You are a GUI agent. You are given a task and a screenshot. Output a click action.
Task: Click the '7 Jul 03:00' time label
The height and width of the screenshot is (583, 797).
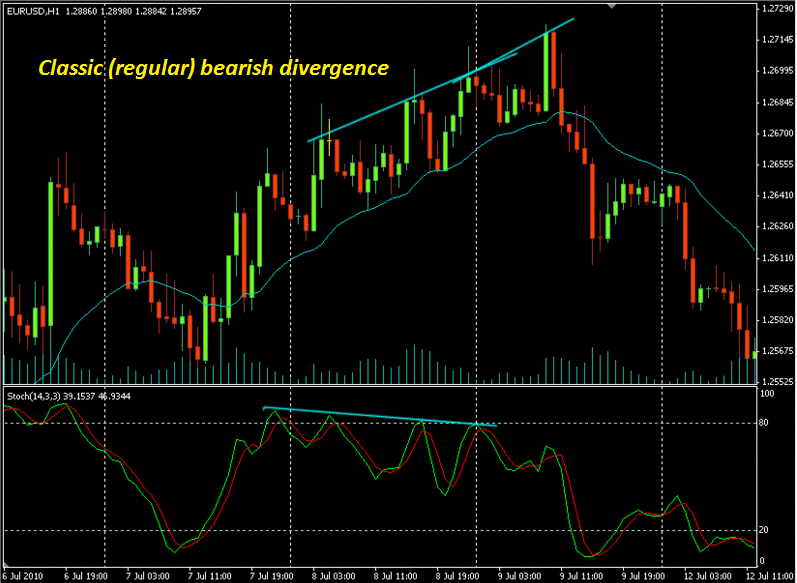[148, 577]
